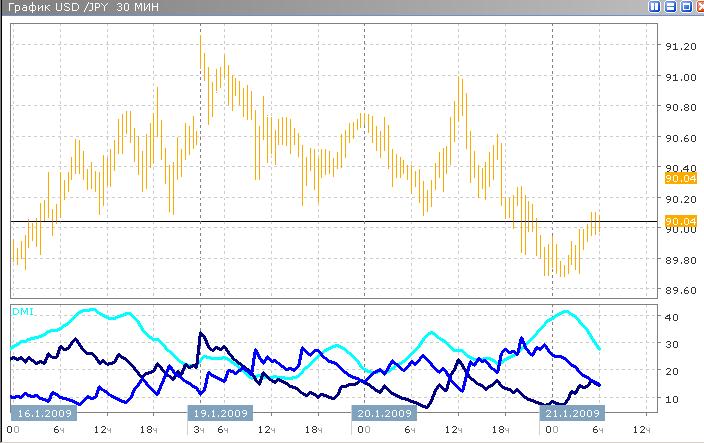Click the 91.00 price axis label
The width and height of the screenshot is (704, 443).
pyautogui.click(x=680, y=77)
